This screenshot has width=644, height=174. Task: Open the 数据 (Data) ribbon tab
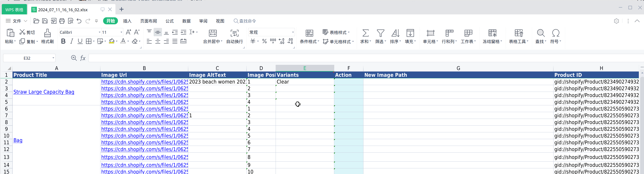coord(186,21)
